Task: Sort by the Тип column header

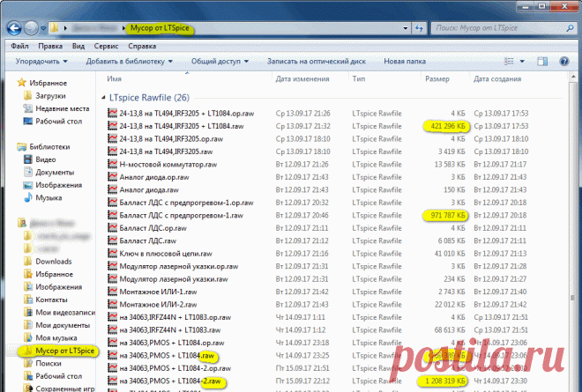Action: pyautogui.click(x=359, y=79)
